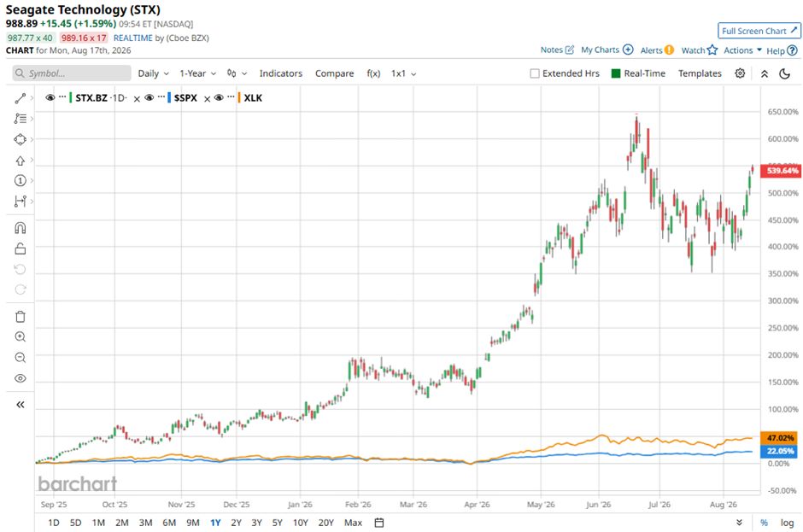This screenshot has height=532, width=803.
Task: Collapse the left drawing toolbar
Action: [20, 405]
